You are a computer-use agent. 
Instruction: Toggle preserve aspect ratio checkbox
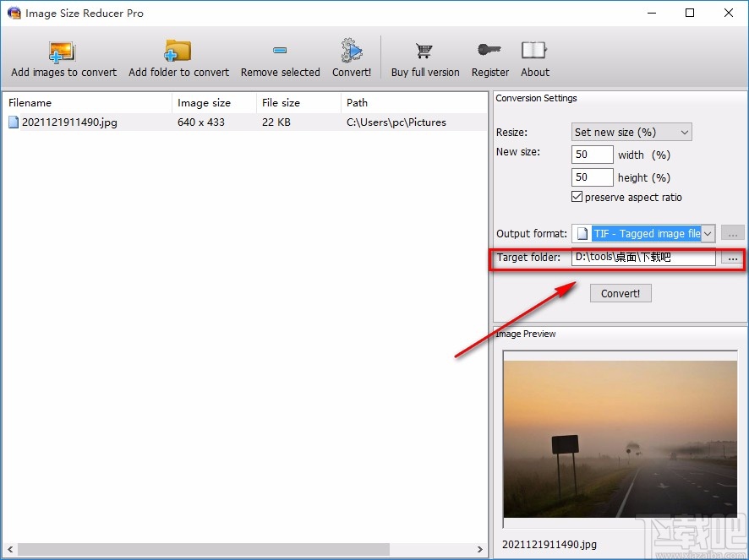coord(577,197)
